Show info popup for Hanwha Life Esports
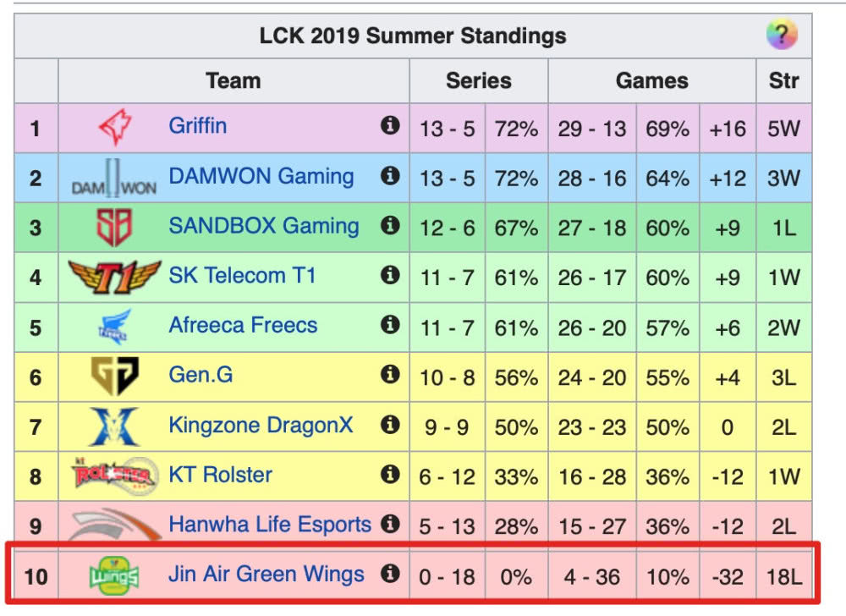Image resolution: width=846 pixels, height=616 pixels. [389, 525]
